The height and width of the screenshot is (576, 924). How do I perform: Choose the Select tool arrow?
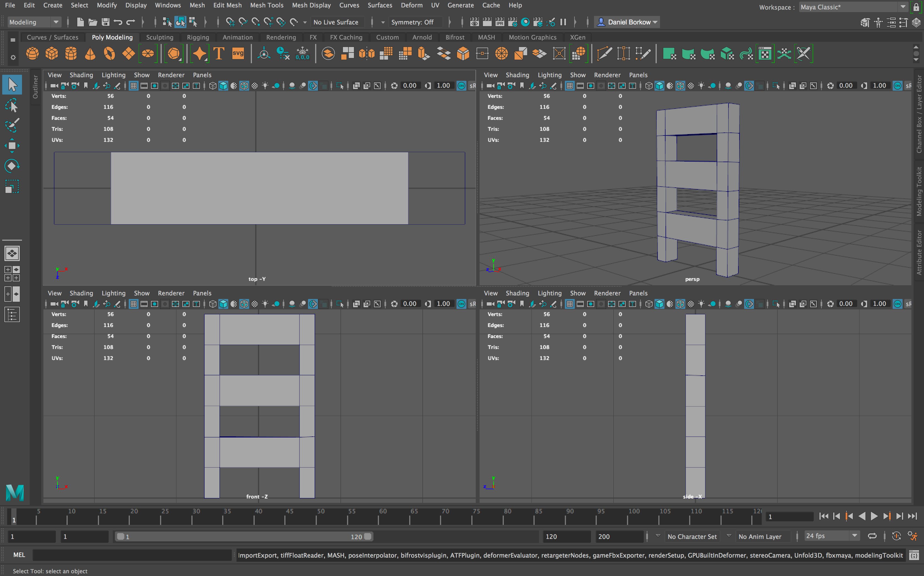pyautogui.click(x=12, y=85)
